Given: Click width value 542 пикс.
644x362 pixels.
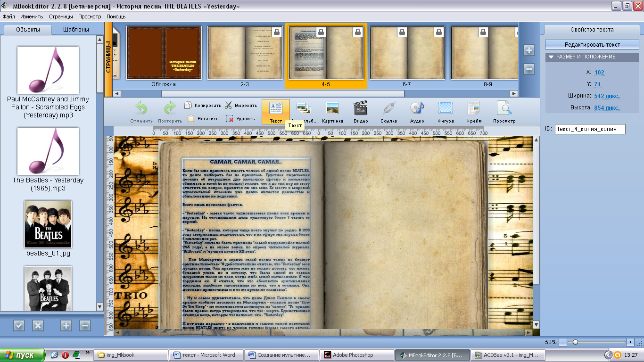Looking at the screenshot, I should [x=607, y=96].
